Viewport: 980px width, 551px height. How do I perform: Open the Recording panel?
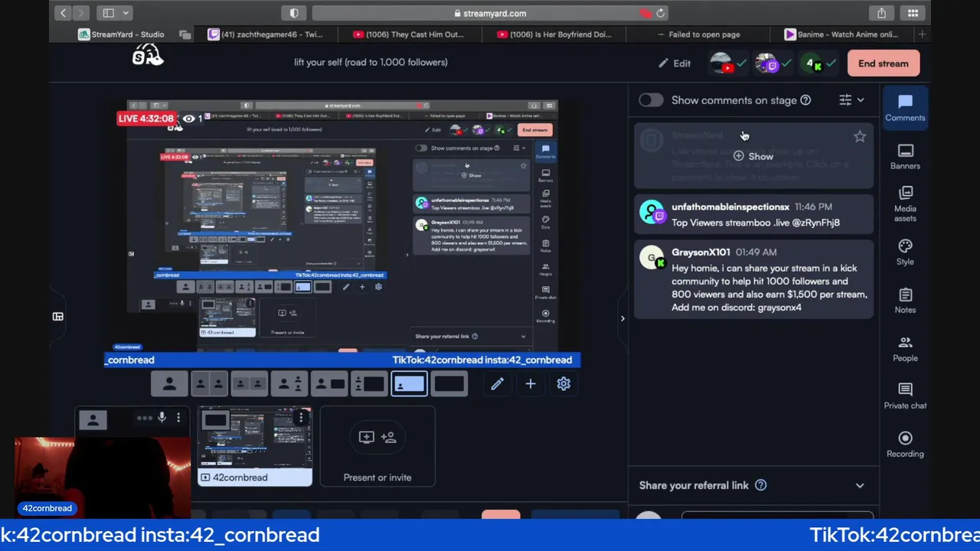(x=905, y=444)
